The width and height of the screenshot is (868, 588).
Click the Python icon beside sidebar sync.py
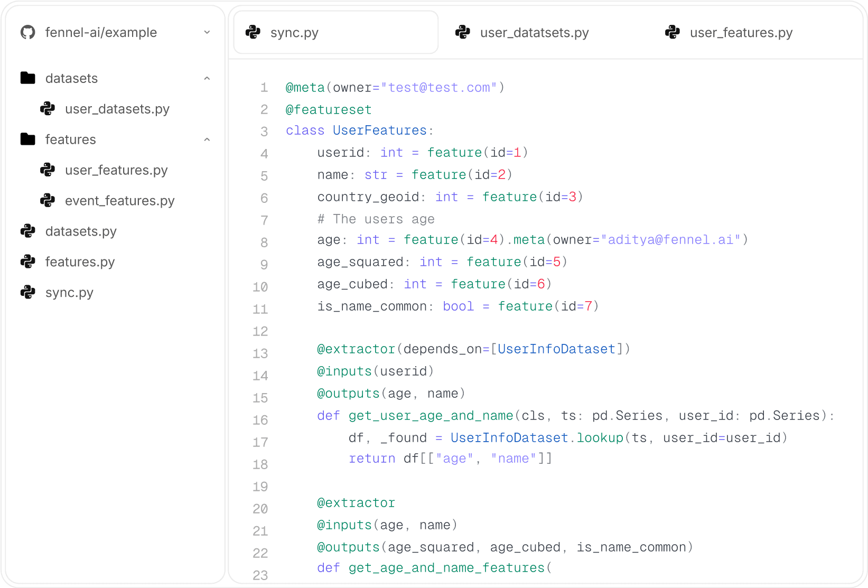pyautogui.click(x=27, y=292)
